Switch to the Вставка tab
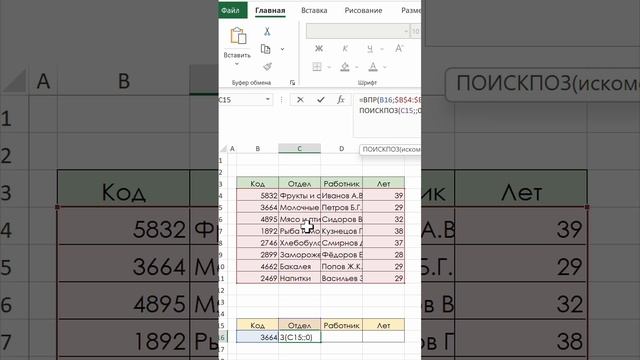Viewport: 640px width, 360px height. 314,10
